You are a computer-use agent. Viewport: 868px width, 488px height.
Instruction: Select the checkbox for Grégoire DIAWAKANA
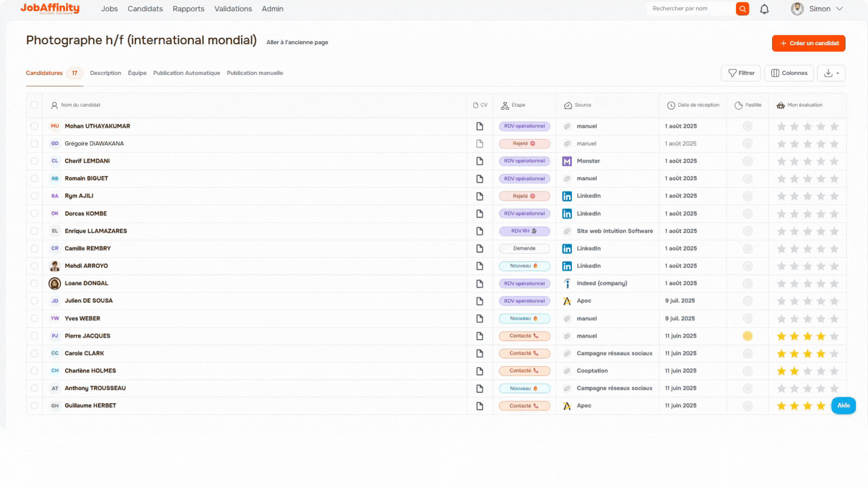34,144
